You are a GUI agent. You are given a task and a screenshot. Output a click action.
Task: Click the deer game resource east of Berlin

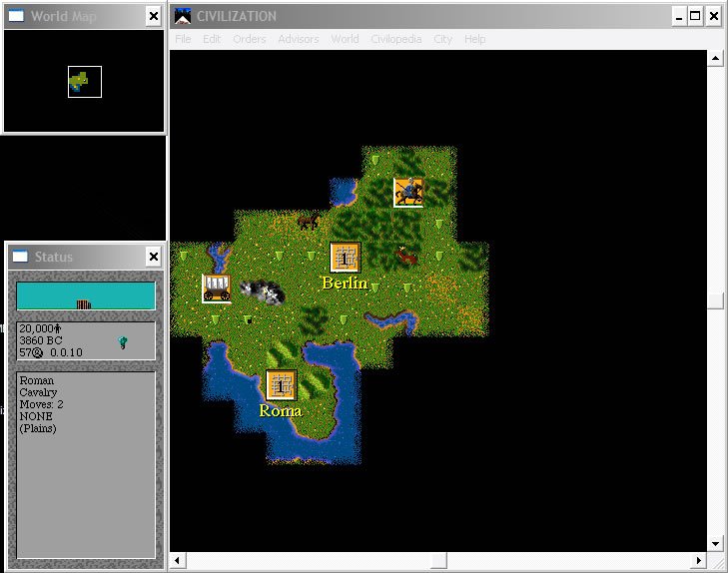[x=407, y=256]
